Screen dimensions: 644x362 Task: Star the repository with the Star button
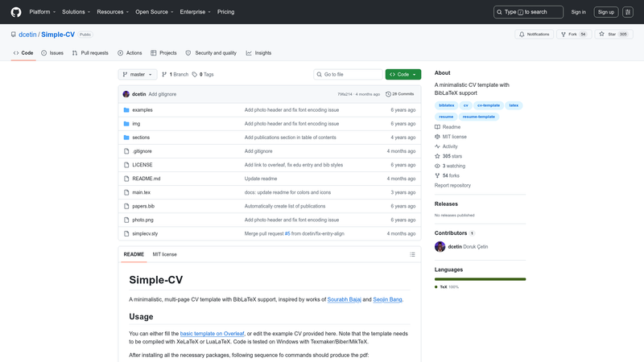coord(613,35)
